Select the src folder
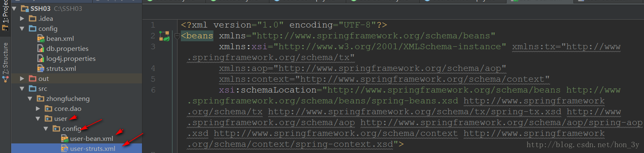The width and height of the screenshot is (644, 153). pyautogui.click(x=43, y=89)
